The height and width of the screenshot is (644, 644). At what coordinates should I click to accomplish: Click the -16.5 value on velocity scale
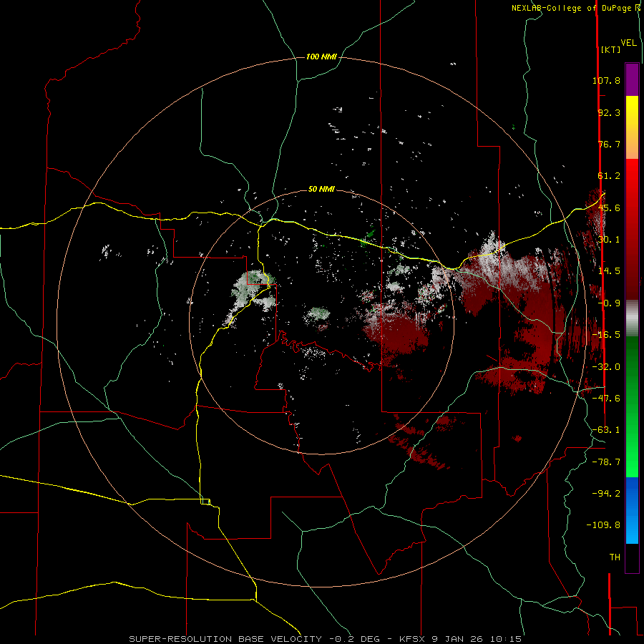(x=606, y=335)
